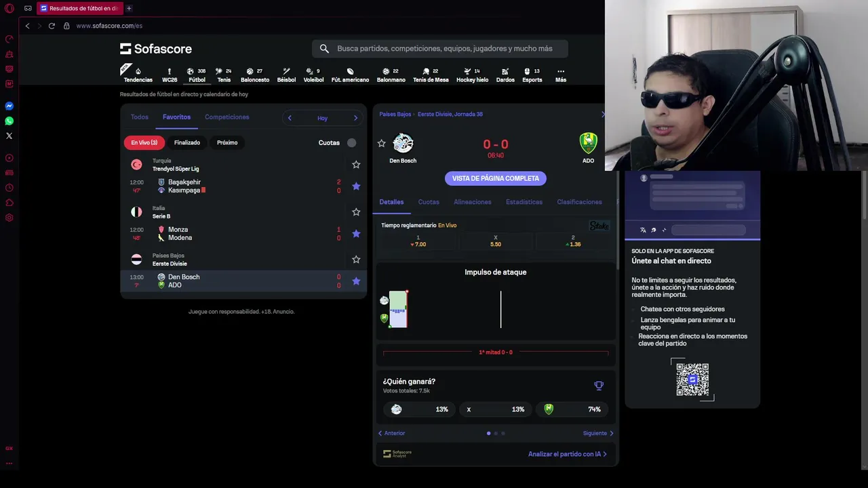Toggle favorite star for Eerste Divisie

click(x=356, y=260)
